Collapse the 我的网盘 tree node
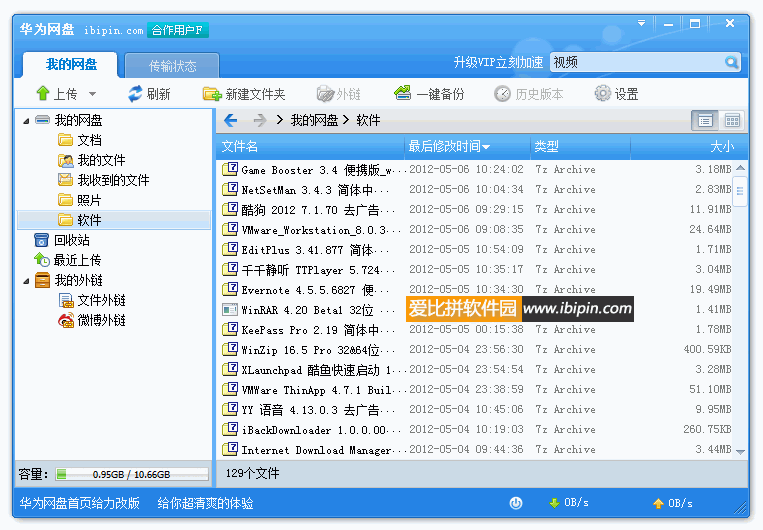 (26, 121)
